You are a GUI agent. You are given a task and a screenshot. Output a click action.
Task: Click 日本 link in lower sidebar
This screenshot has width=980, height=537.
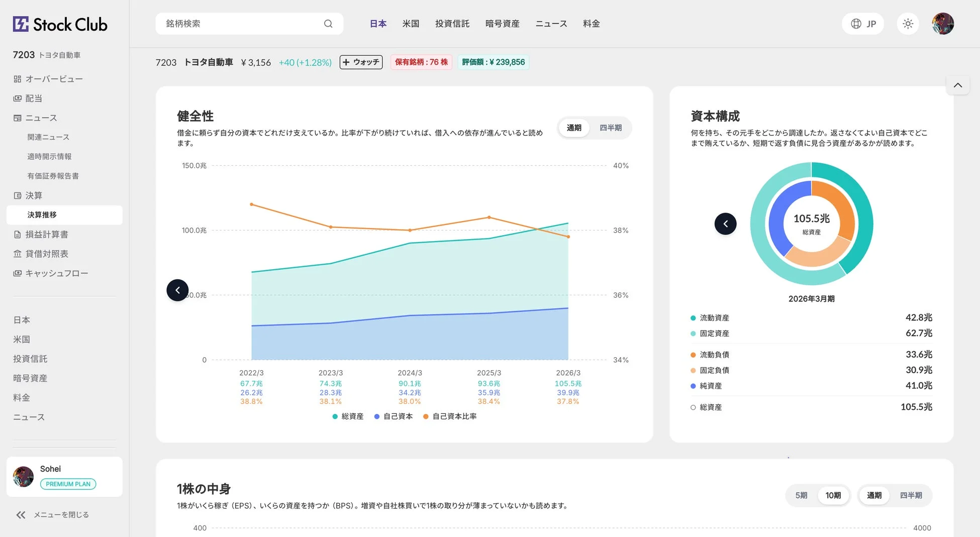pos(22,320)
